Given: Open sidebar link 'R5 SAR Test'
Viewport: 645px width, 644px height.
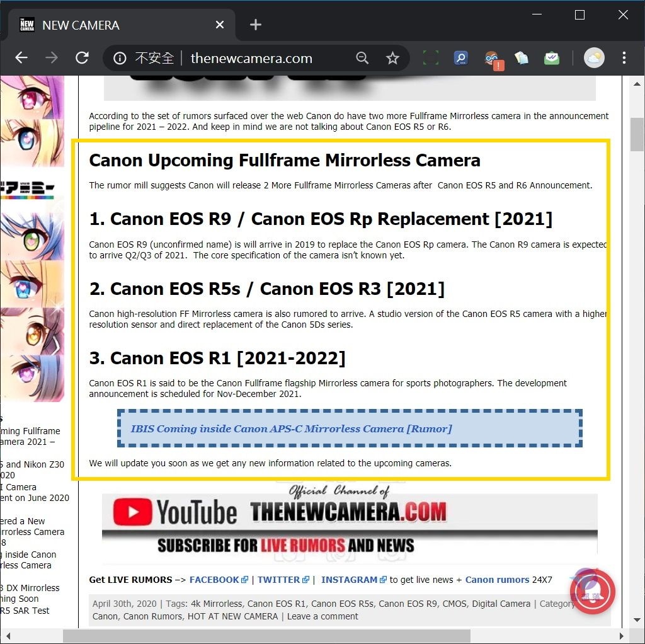Looking at the screenshot, I should point(25,611).
